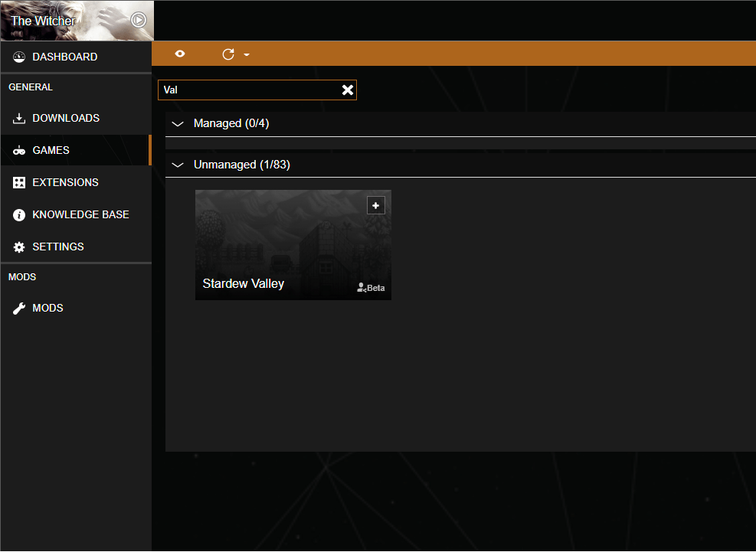Click the refresh icon in the toolbar
The width and height of the screenshot is (756, 552).
pos(227,54)
